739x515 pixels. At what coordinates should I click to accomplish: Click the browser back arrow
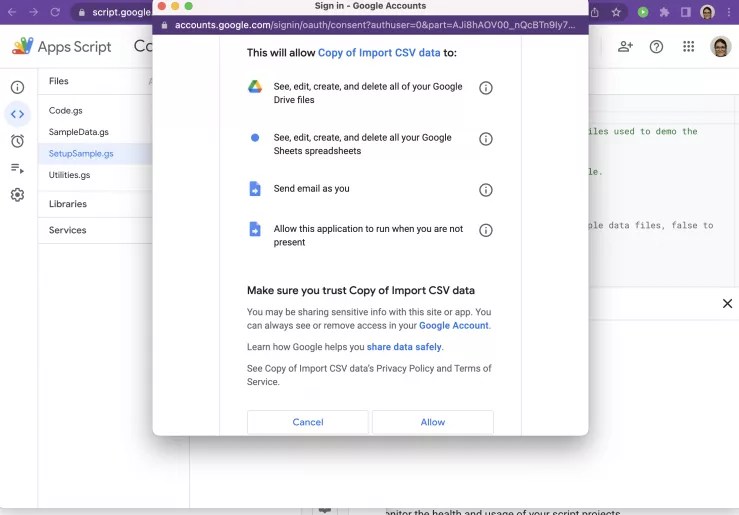tap(12, 12)
